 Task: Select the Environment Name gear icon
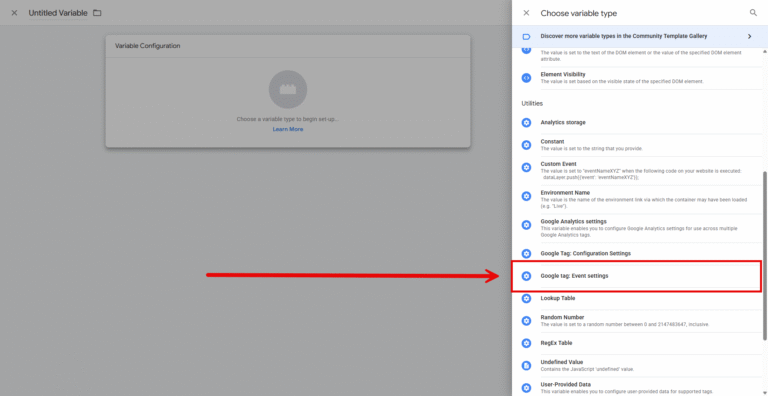pyautogui.click(x=526, y=196)
